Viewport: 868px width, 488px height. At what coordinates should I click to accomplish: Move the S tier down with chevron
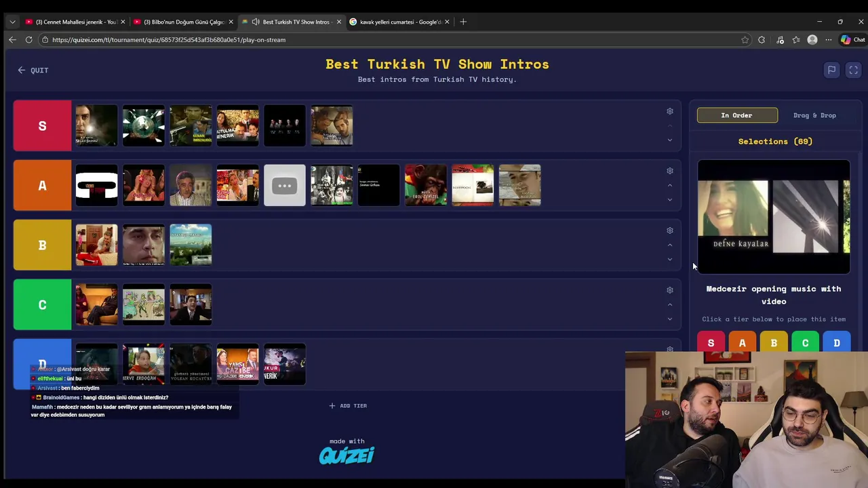pos(670,140)
